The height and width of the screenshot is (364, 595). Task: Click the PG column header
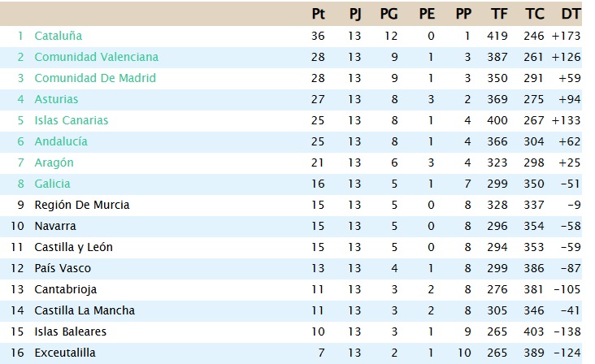389,14
